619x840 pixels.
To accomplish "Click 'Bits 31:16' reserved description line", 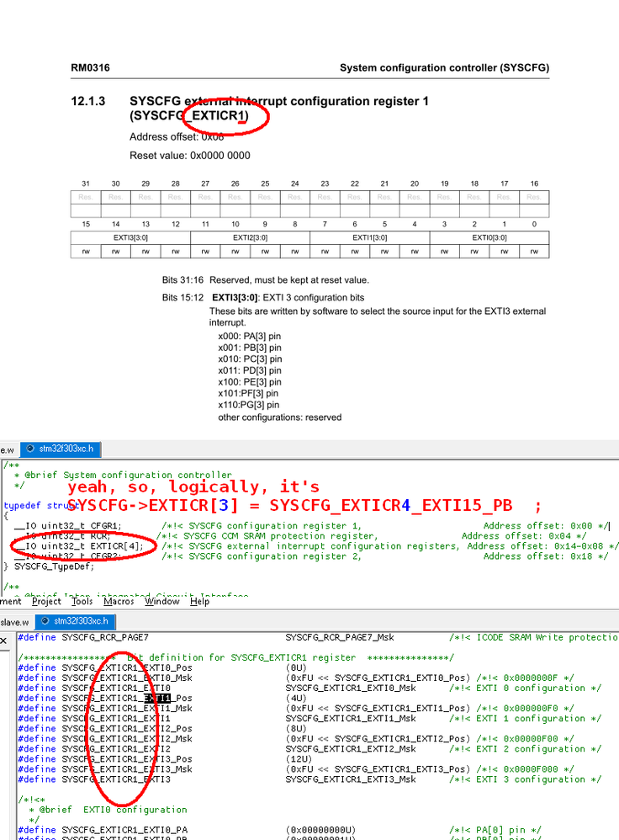I will [266, 280].
